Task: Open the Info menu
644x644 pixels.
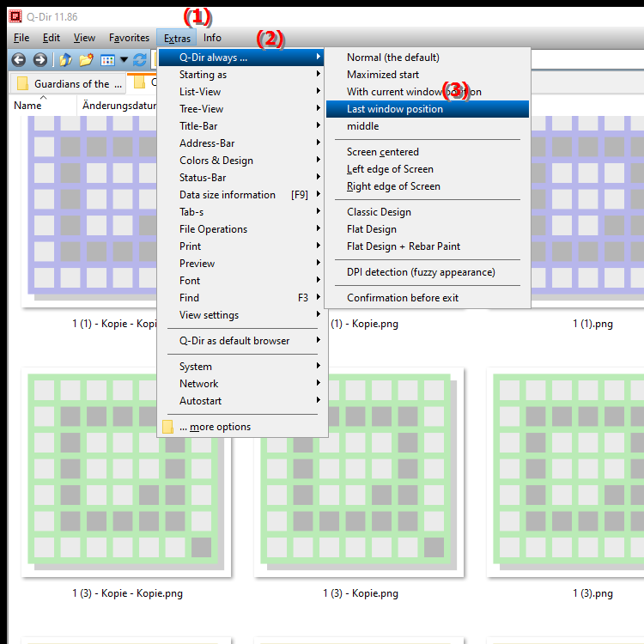Action: click(x=212, y=38)
